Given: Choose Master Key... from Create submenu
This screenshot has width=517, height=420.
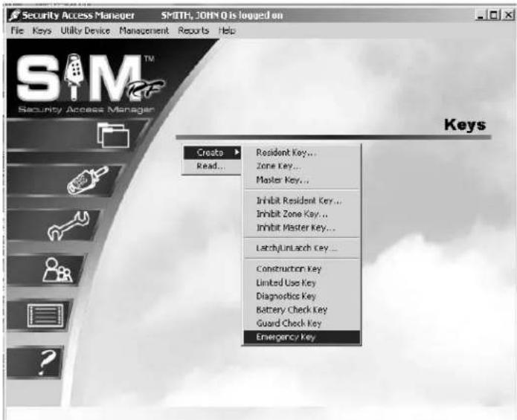Looking at the screenshot, I should [302, 180].
